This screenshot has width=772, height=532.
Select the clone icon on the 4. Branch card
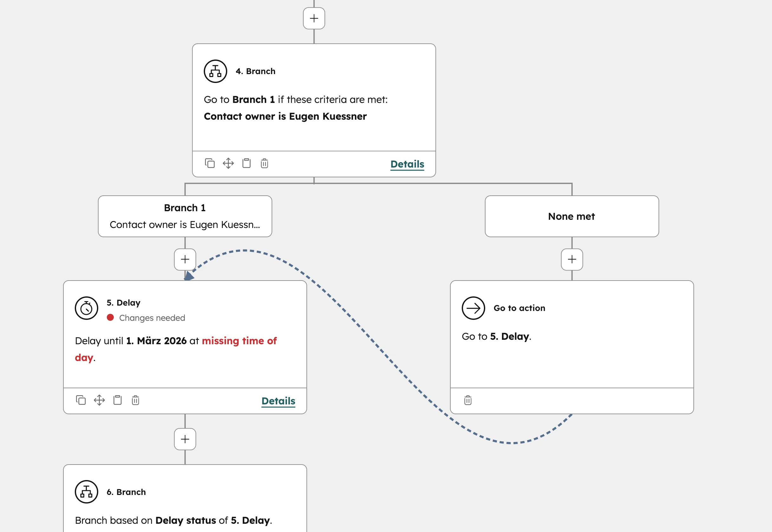[209, 163]
